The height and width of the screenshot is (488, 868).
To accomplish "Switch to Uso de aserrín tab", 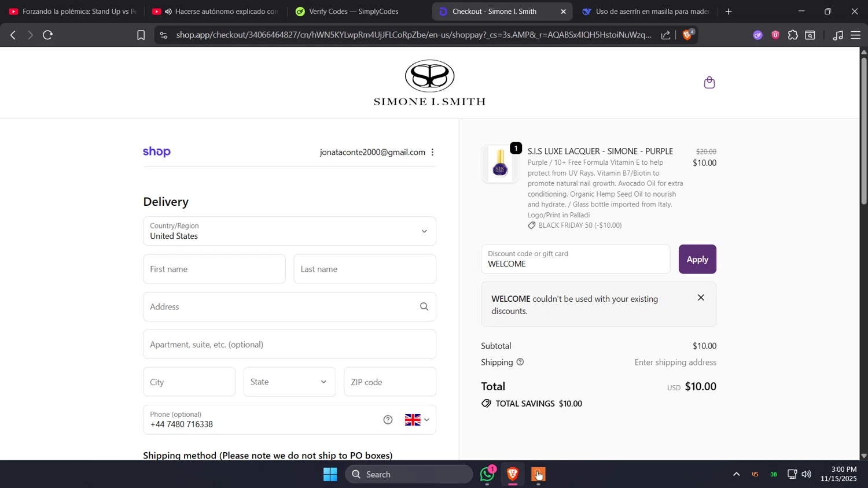I will (x=646, y=12).
